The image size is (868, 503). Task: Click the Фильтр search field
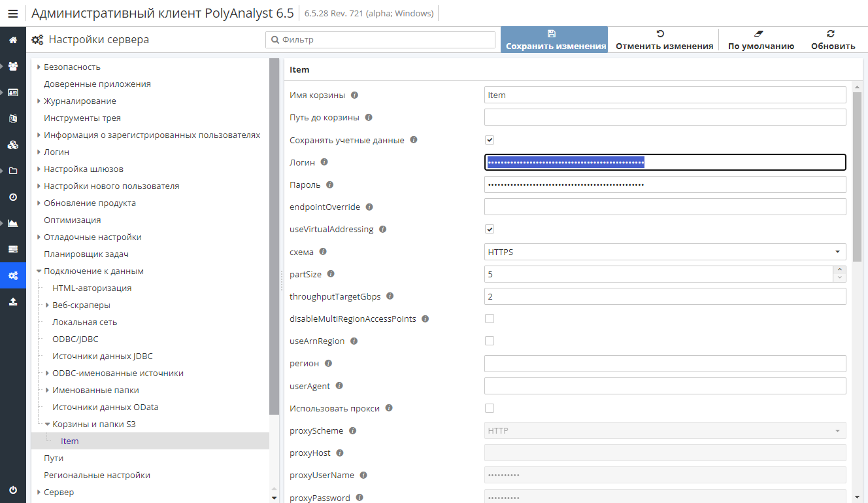[380, 40]
